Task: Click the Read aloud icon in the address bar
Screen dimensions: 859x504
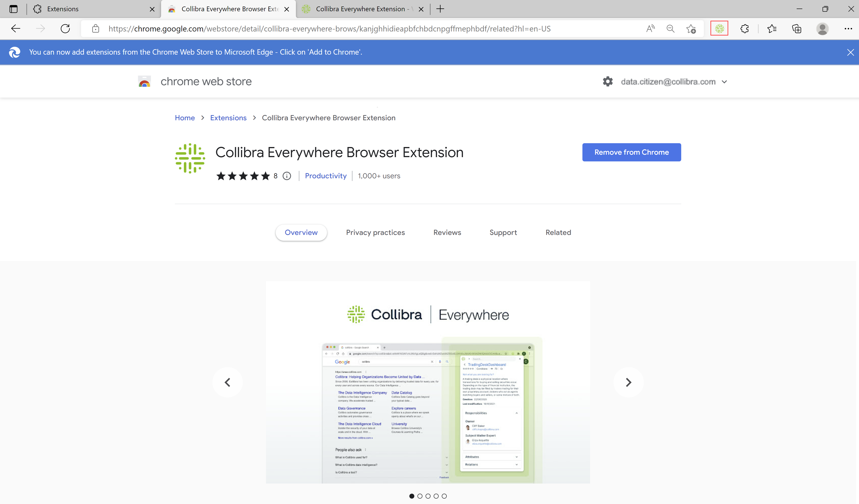Action: (650, 29)
